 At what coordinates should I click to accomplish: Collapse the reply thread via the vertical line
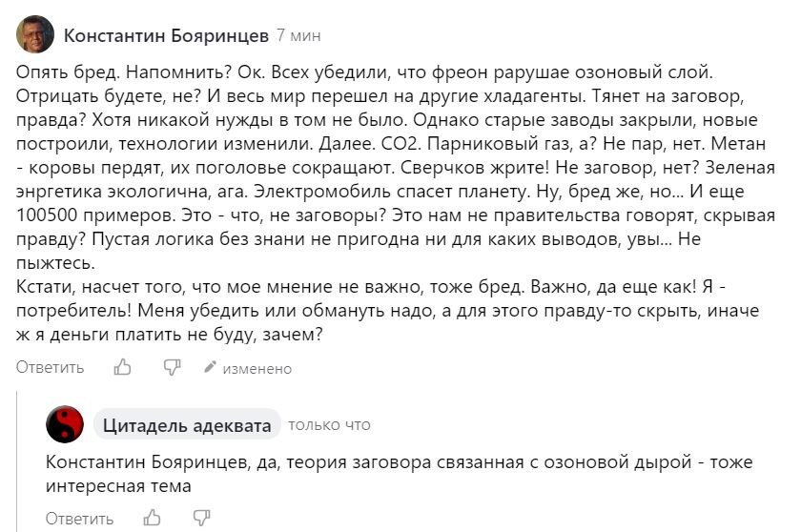pyautogui.click(x=17, y=461)
